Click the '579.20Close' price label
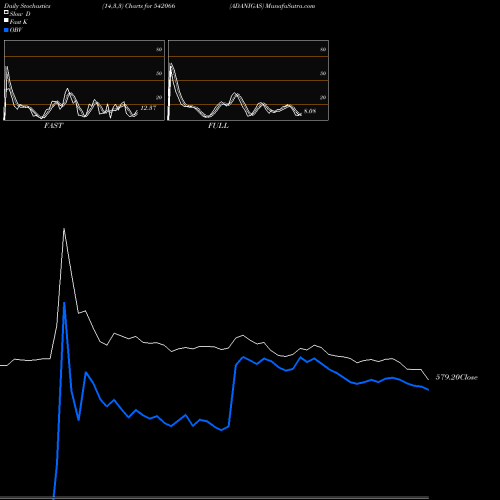 tap(457, 377)
